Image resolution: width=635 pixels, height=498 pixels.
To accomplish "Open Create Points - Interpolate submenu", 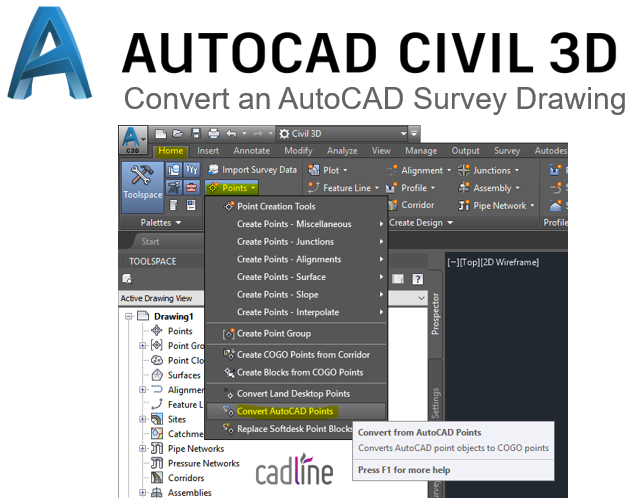I will click(296, 312).
